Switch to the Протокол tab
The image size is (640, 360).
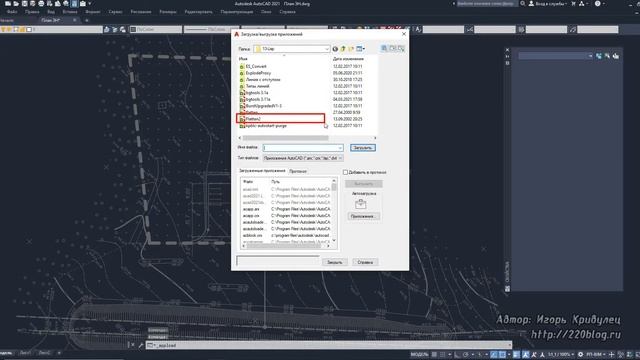pos(298,171)
